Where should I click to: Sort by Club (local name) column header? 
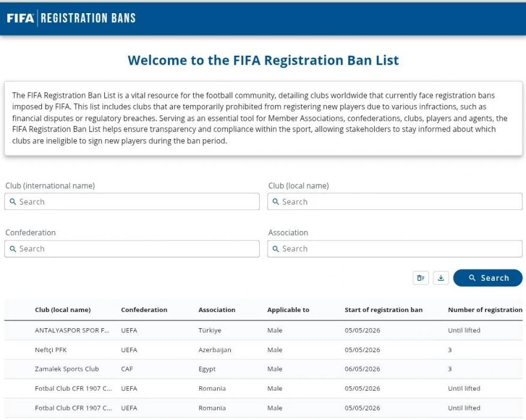63,310
